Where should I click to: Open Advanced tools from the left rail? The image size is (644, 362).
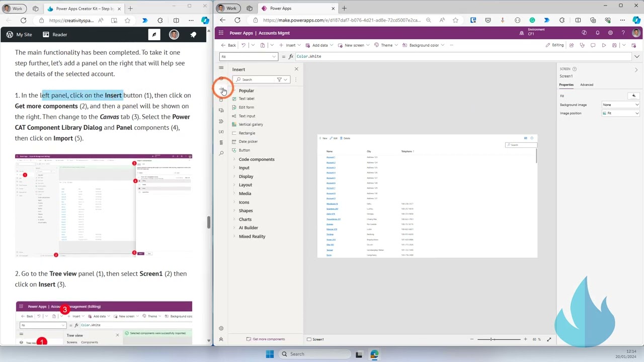pyautogui.click(x=221, y=143)
